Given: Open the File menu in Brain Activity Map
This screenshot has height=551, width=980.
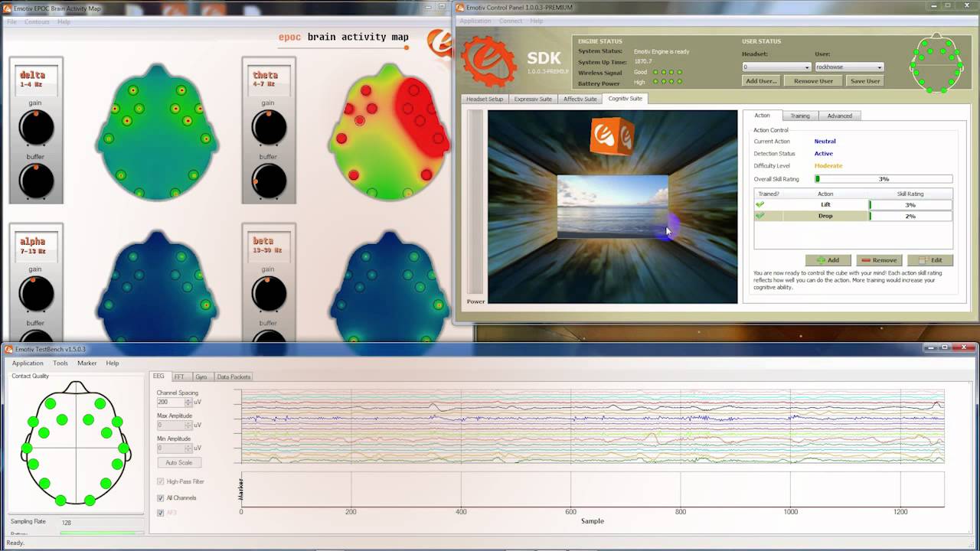Looking at the screenshot, I should pyautogui.click(x=11, y=21).
